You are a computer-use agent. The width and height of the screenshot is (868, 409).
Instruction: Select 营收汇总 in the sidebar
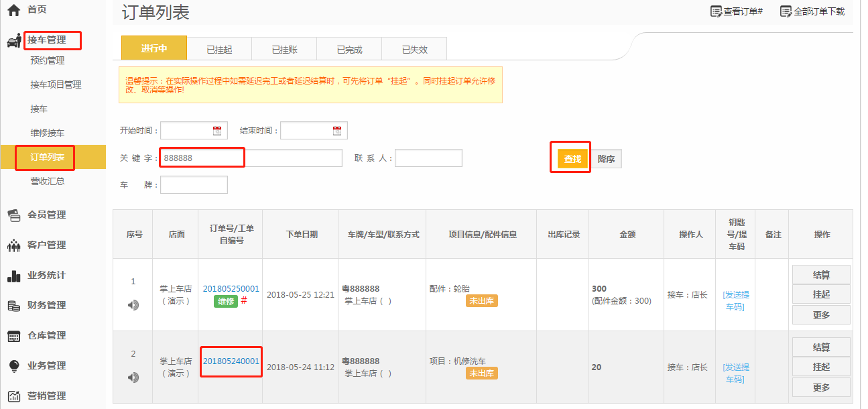48,182
